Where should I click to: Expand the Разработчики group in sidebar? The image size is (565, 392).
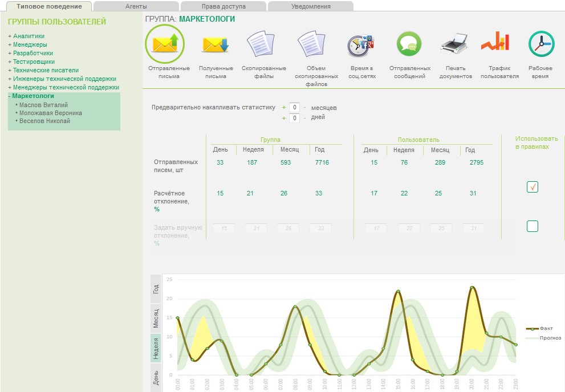coord(33,53)
